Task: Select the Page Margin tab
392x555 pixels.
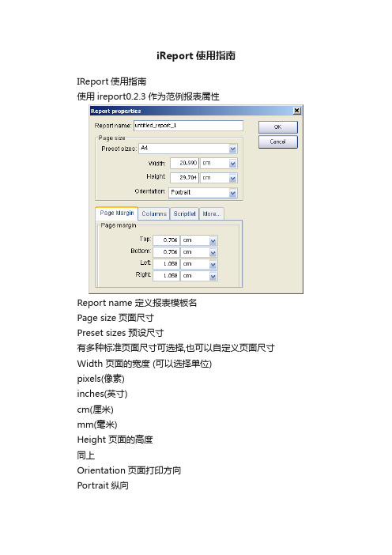Action: pyautogui.click(x=117, y=213)
